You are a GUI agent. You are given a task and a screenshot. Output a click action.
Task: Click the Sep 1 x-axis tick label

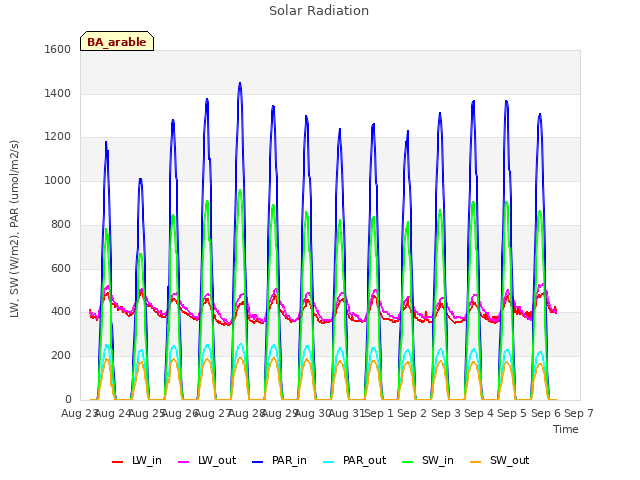click(x=379, y=413)
